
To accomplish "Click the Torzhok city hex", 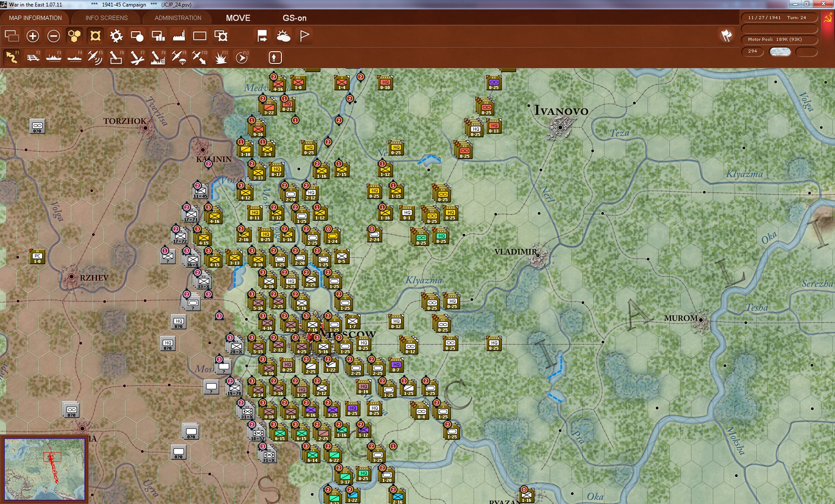I will [146, 128].
